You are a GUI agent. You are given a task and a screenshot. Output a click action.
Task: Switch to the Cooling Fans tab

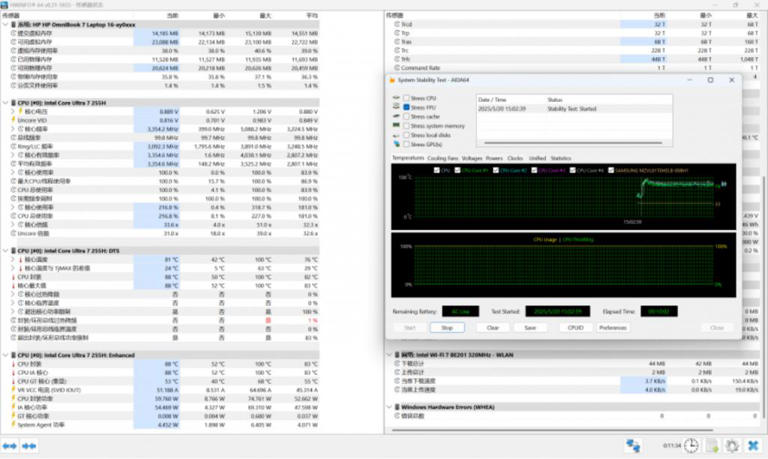[x=443, y=158]
